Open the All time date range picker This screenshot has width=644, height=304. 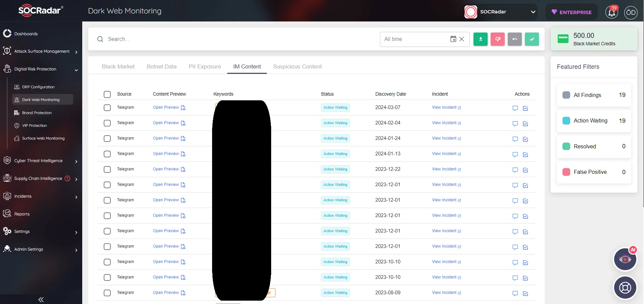tap(425, 39)
